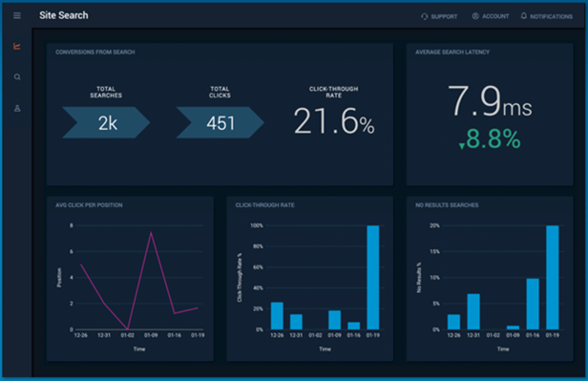This screenshot has height=381, width=588.
Task: Open the Notifications link
Action: pos(551,16)
